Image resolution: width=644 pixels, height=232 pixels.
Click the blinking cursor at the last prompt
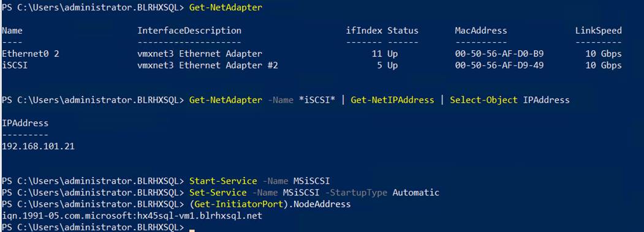[x=192, y=230]
